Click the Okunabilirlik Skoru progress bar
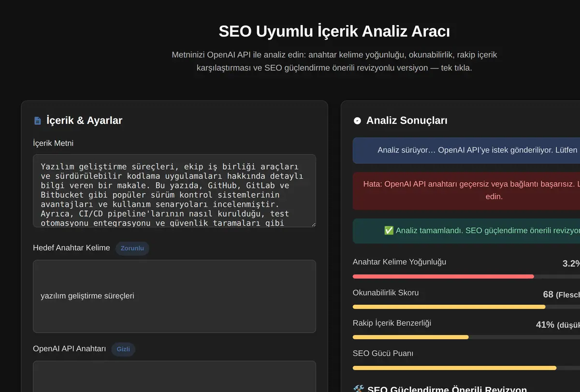580x392 pixels. [466, 307]
